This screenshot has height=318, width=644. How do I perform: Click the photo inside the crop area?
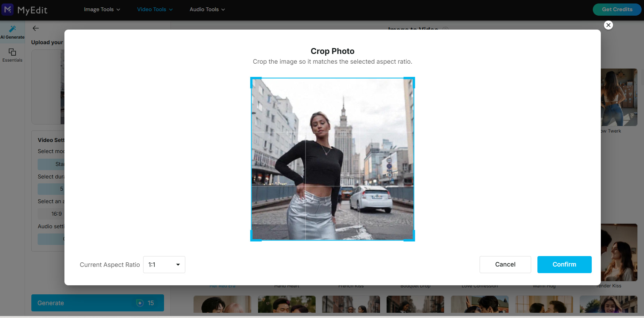[x=333, y=159]
